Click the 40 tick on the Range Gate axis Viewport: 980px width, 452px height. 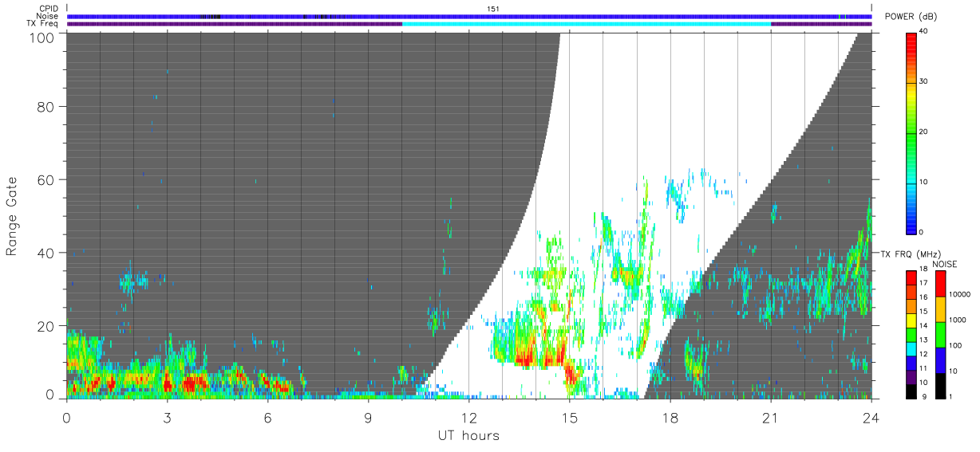pos(45,253)
